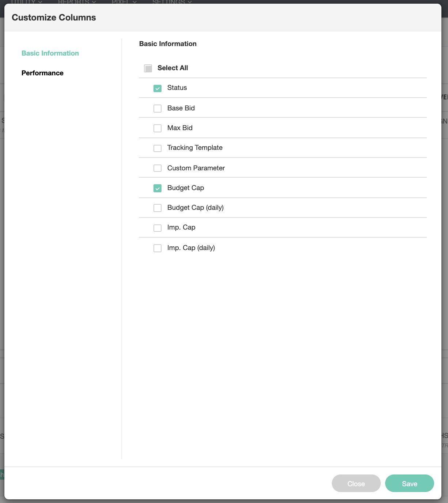Toggle the Select All checkbox

148,68
